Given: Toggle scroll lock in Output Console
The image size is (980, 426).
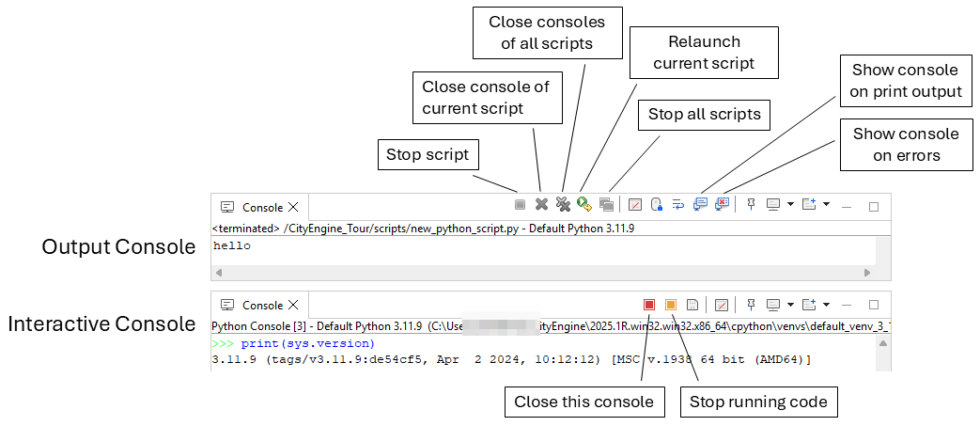Looking at the screenshot, I should [657, 204].
